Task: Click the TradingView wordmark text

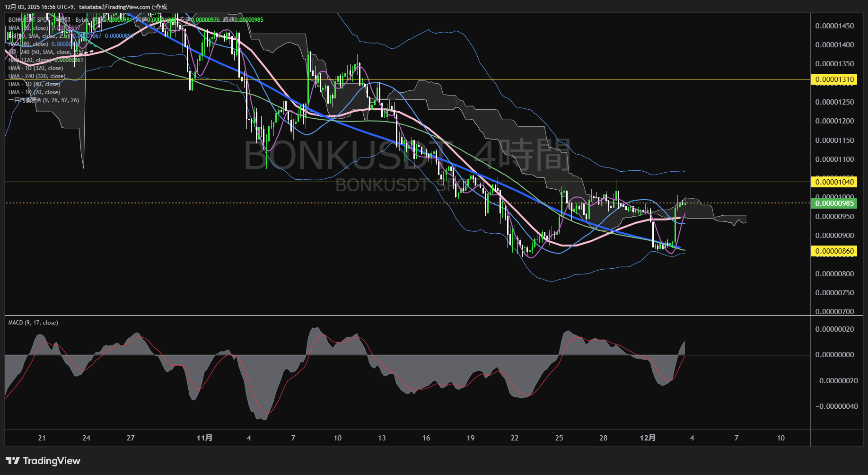Action: tap(52, 461)
